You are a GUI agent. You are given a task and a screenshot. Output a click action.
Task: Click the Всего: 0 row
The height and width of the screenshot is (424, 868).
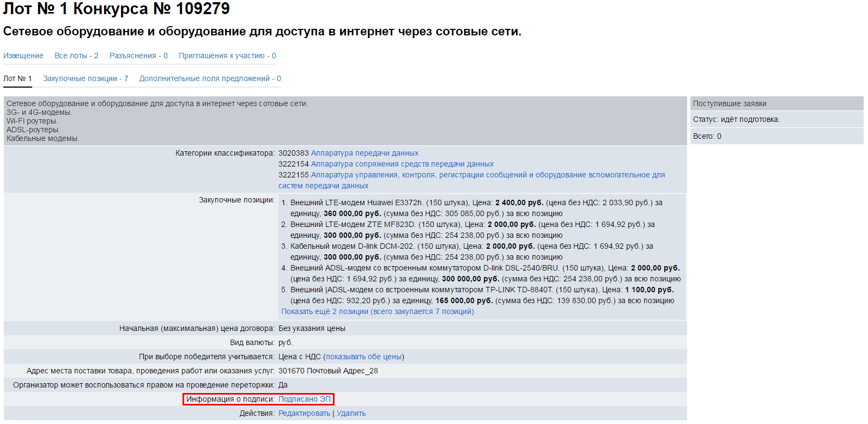pos(707,136)
